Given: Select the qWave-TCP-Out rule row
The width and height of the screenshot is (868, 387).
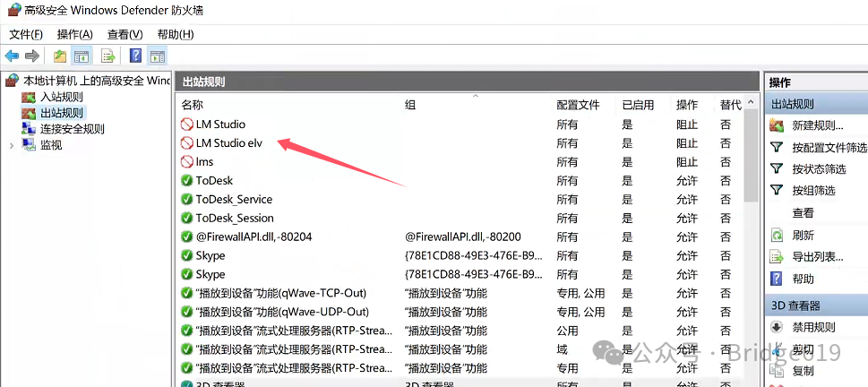Looking at the screenshot, I should click(460, 294).
